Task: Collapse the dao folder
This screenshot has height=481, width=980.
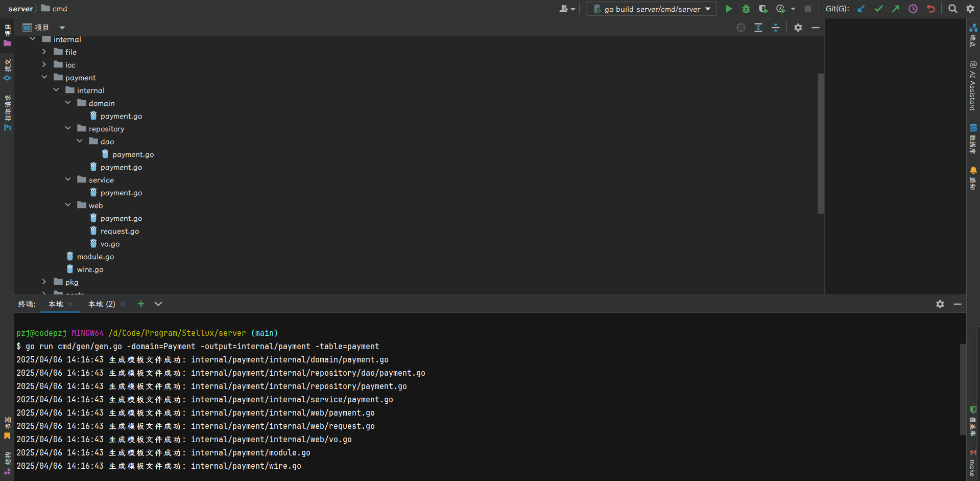Action: coord(80,141)
